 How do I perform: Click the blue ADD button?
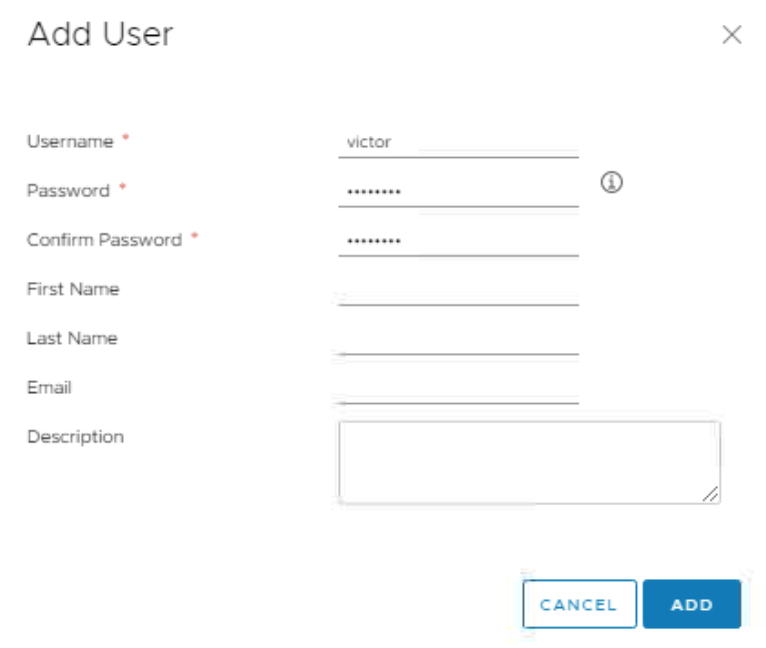click(x=692, y=604)
